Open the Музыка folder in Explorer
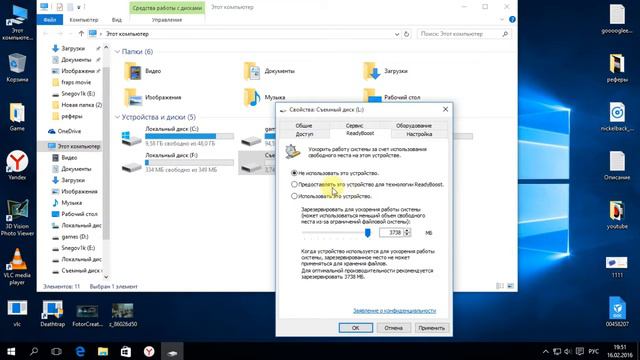This screenshot has height=360, width=640. (x=264, y=97)
